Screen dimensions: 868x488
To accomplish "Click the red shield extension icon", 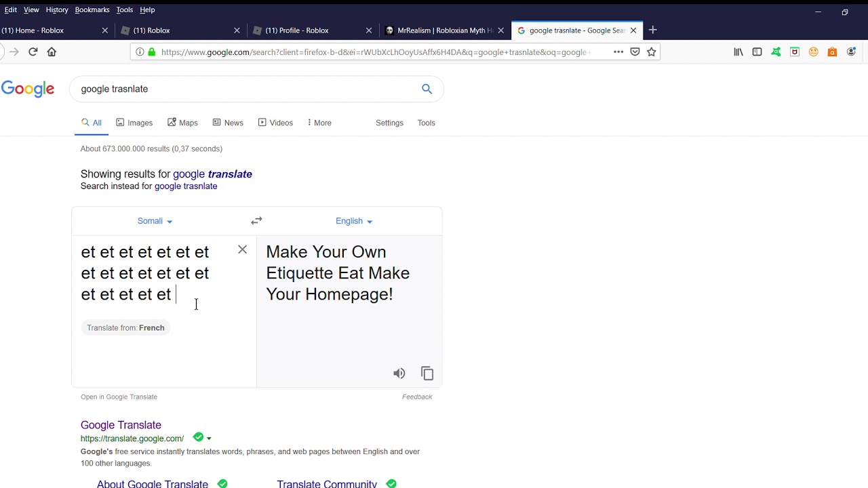I will tap(795, 52).
